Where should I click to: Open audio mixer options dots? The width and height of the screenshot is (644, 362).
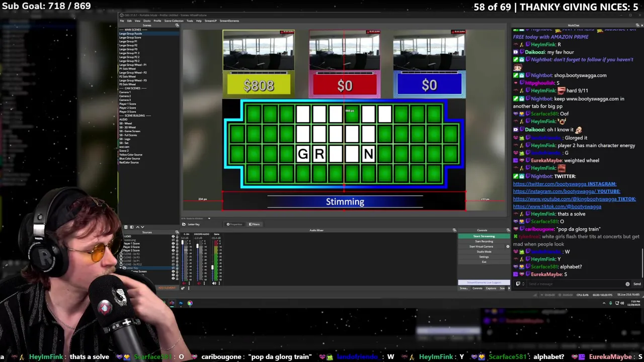(189, 288)
